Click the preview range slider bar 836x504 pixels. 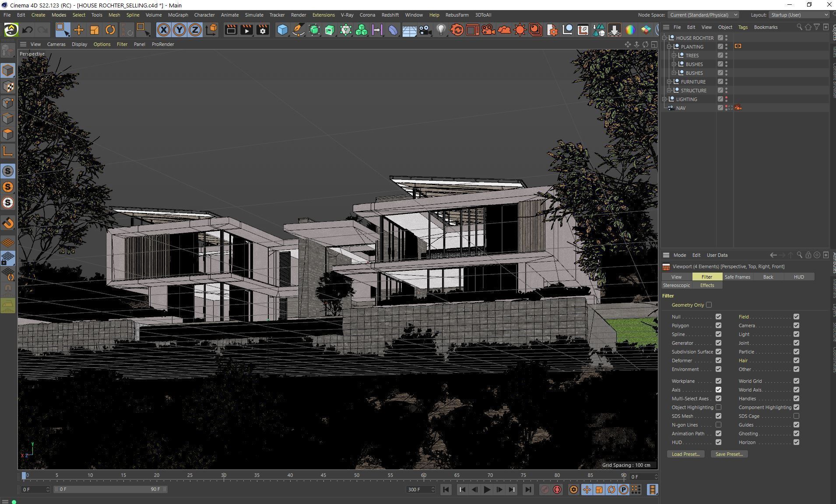point(110,489)
